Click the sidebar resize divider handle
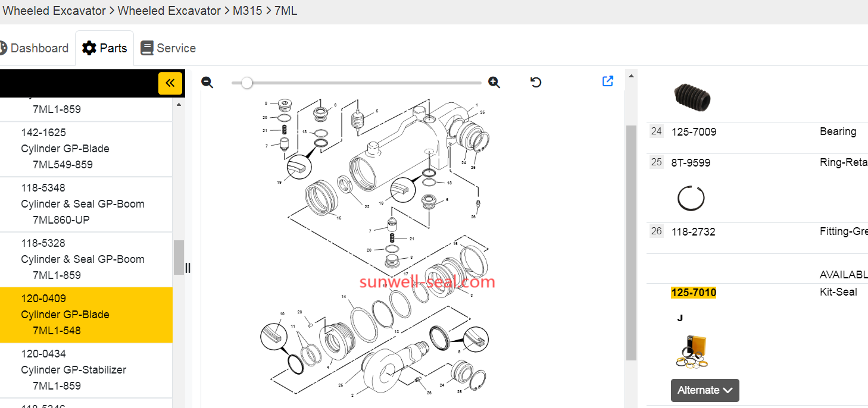The image size is (868, 408). tap(188, 268)
